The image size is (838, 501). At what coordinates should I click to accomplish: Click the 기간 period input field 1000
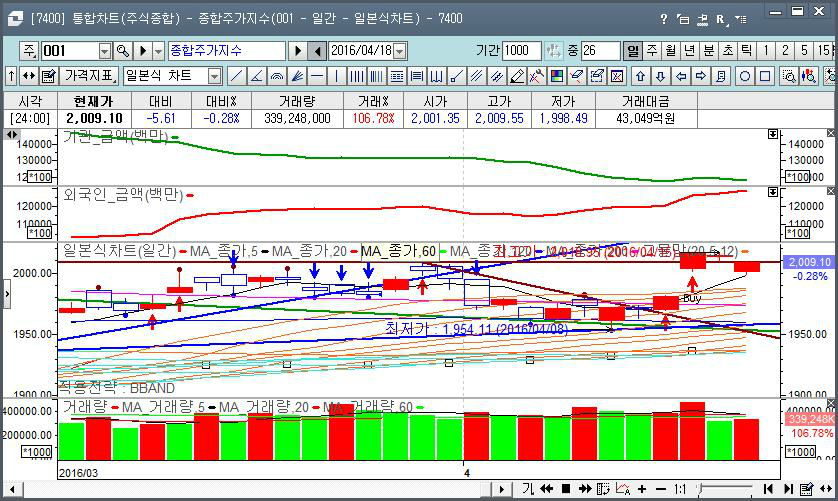tap(522, 51)
